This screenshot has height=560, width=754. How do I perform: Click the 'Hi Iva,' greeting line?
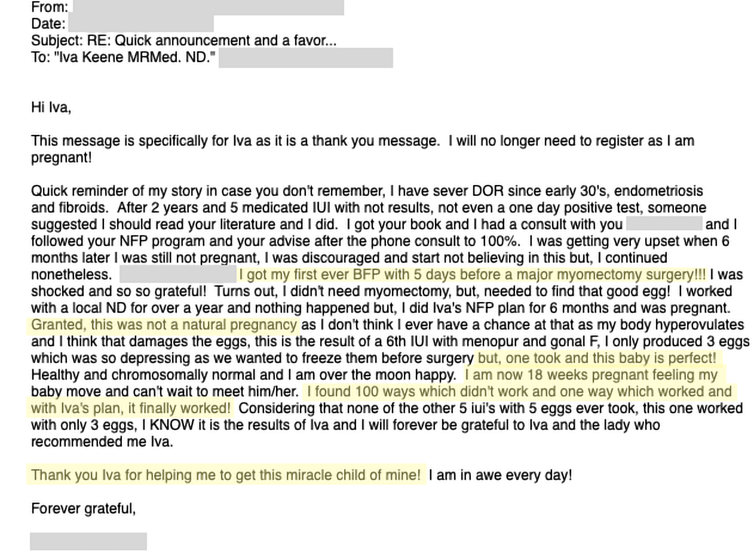(x=51, y=108)
